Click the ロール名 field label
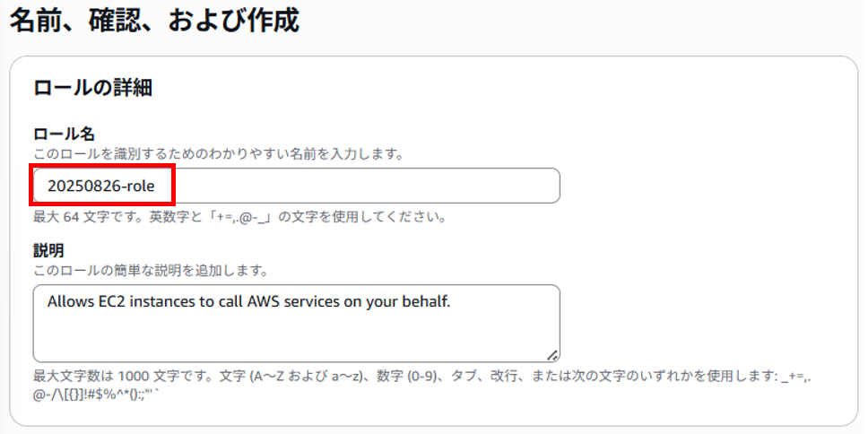This screenshot has height=434, width=868. click(x=65, y=134)
